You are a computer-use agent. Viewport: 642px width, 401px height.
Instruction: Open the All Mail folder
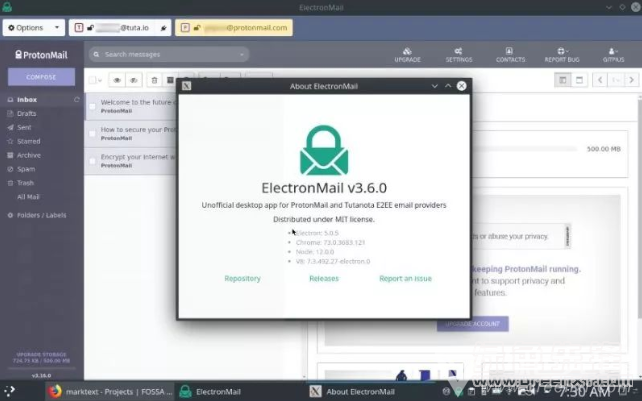(28, 197)
